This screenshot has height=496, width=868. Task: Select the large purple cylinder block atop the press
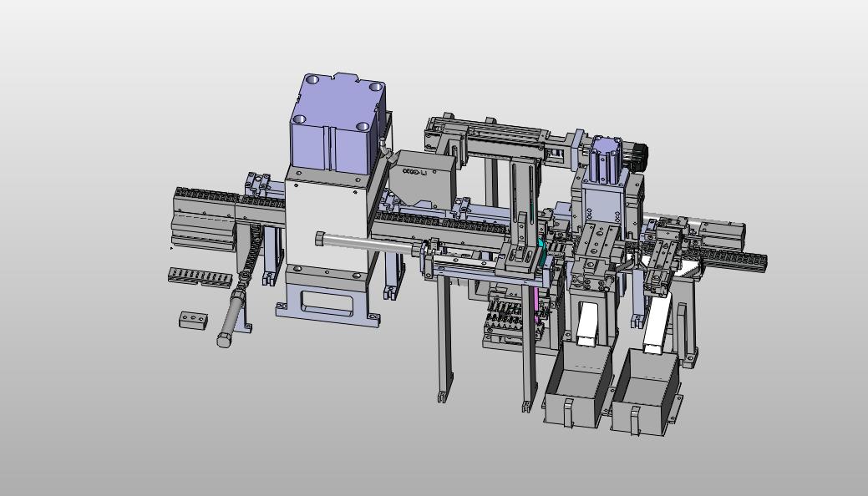click(338, 124)
